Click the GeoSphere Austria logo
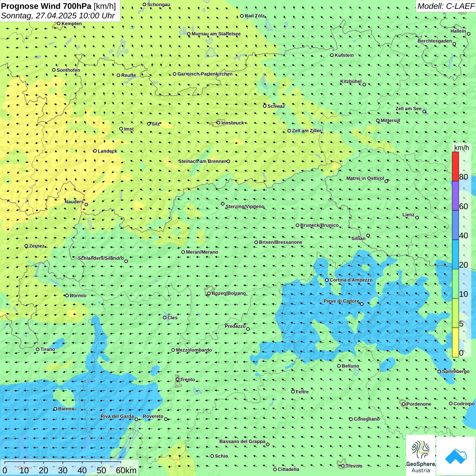Image resolution: width=476 pixels, height=476 pixels. pyautogui.click(x=421, y=456)
